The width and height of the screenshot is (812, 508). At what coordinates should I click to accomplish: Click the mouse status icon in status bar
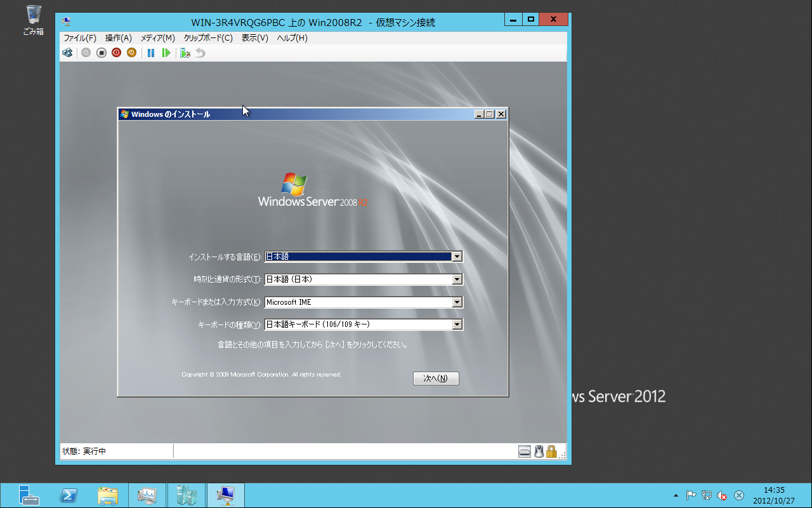[539, 451]
